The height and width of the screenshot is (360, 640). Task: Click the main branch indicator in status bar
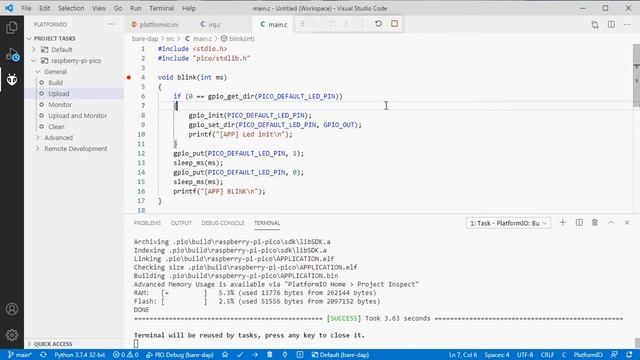click(x=19, y=355)
